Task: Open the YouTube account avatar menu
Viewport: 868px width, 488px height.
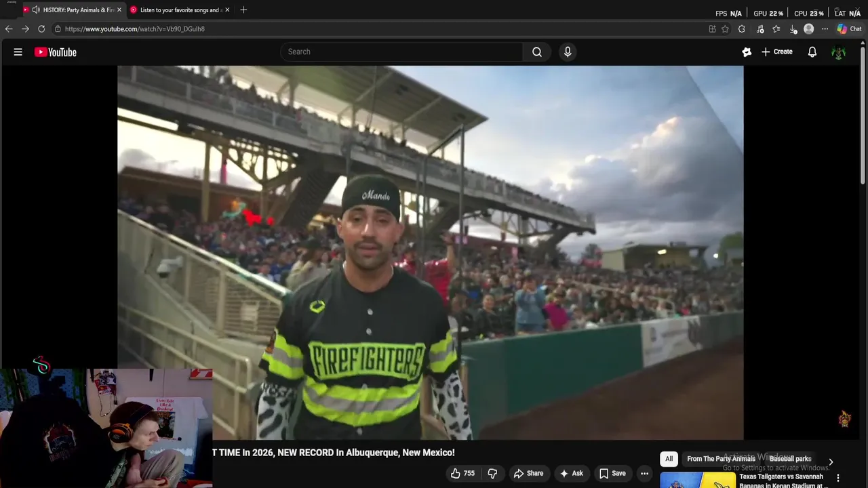Action: [x=838, y=52]
